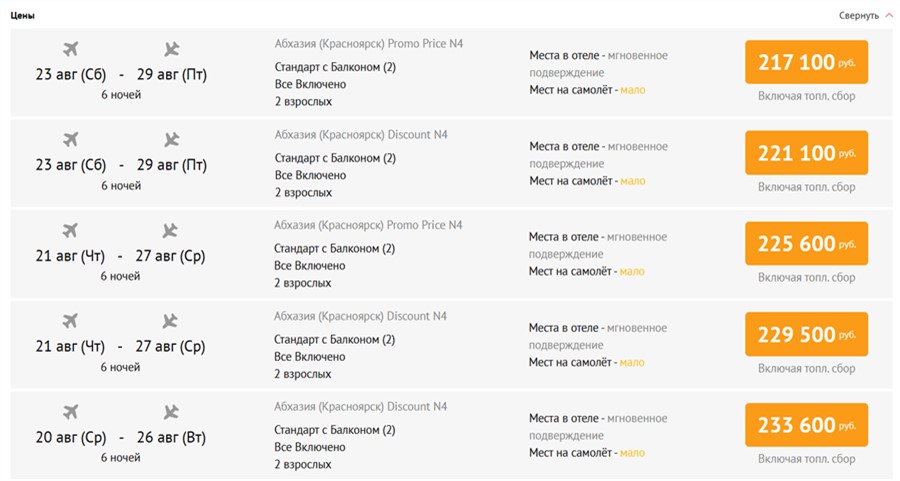Click the chevron arrow next to Свернуть
Image resolution: width=900 pixels, height=481 pixels.
pos(888,16)
